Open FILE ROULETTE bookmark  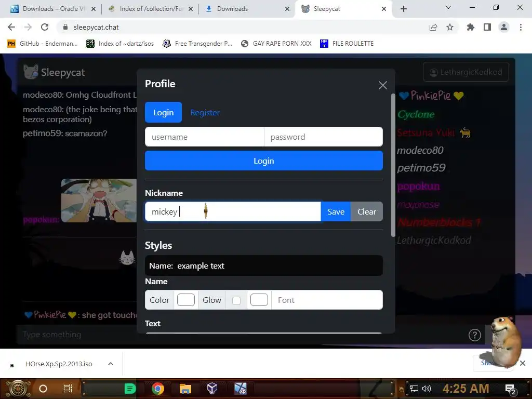click(347, 44)
